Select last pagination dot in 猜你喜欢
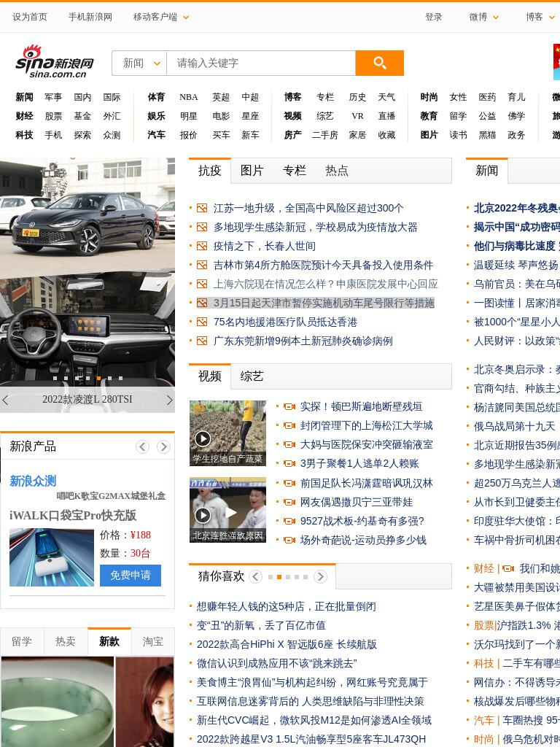The image size is (560, 747). tap(306, 577)
